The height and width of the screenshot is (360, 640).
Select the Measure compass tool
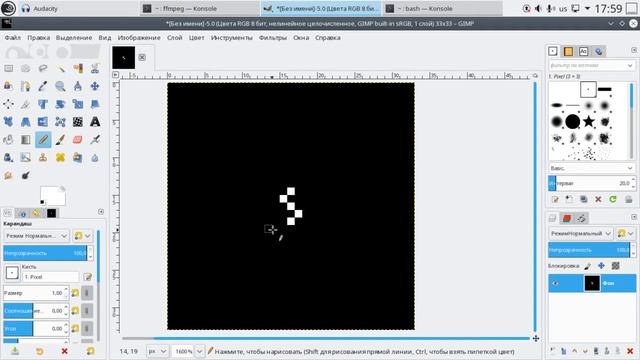coord(78,86)
